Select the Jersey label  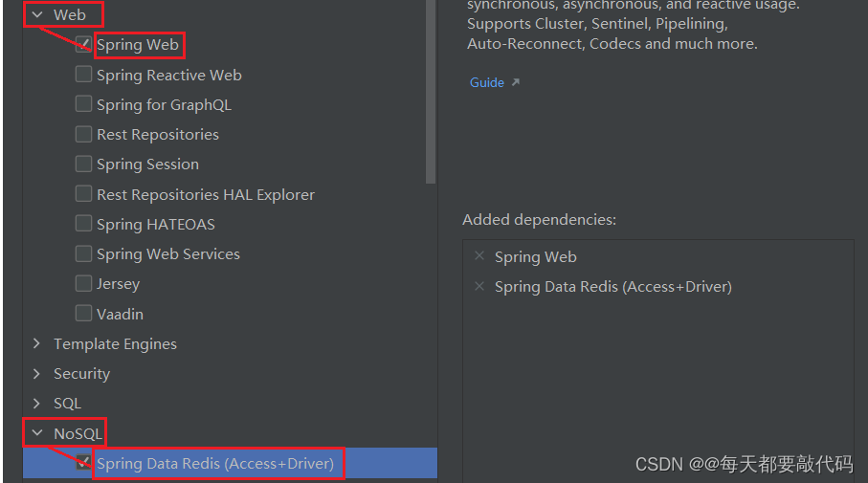point(119,284)
